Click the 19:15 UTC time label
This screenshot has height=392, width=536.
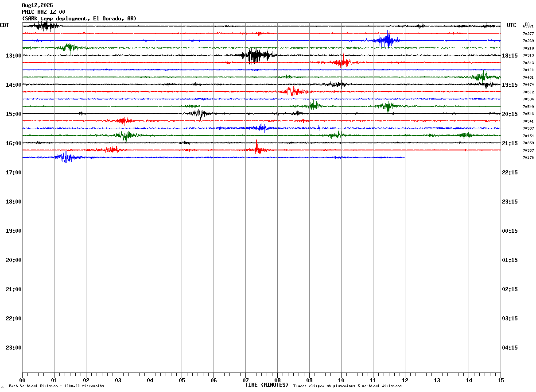[510, 85]
